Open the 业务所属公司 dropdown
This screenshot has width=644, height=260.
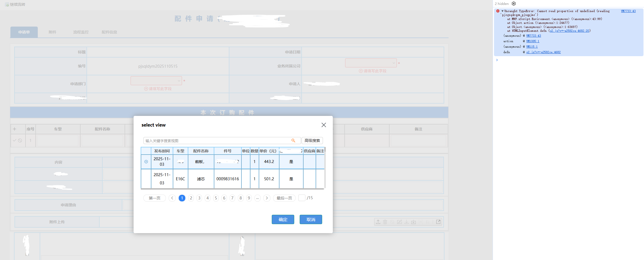pos(371,63)
